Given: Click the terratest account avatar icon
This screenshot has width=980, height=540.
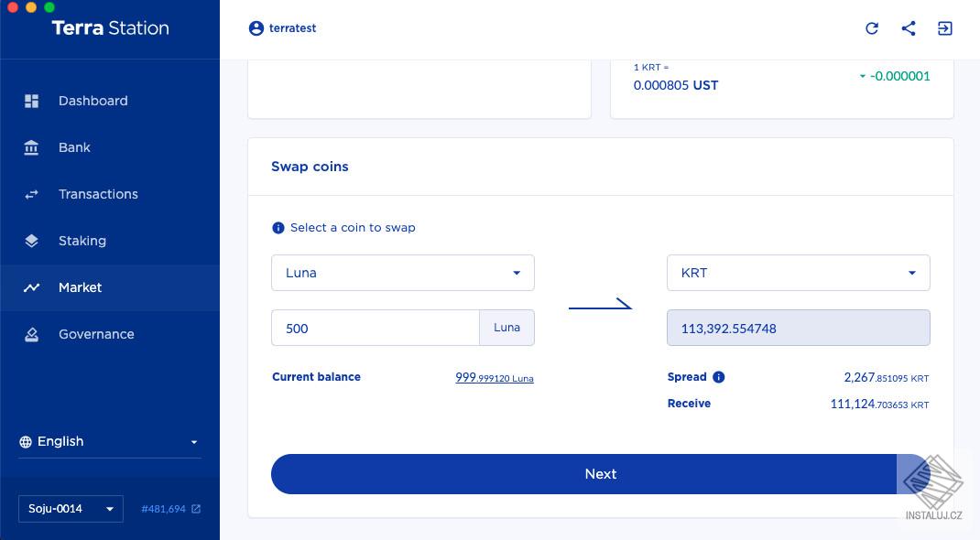Looking at the screenshot, I should point(256,28).
